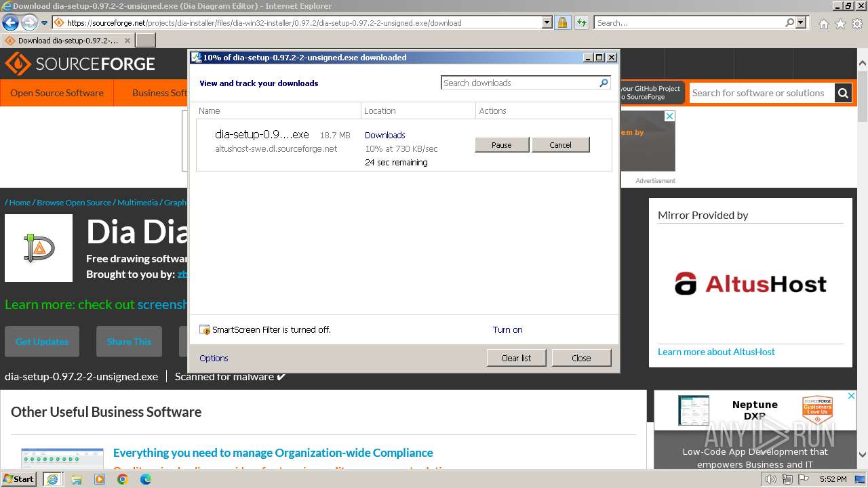Select the dia-setup-0.9....exe download entry
Image resolution: width=868 pixels, height=488 pixels.
click(x=403, y=145)
